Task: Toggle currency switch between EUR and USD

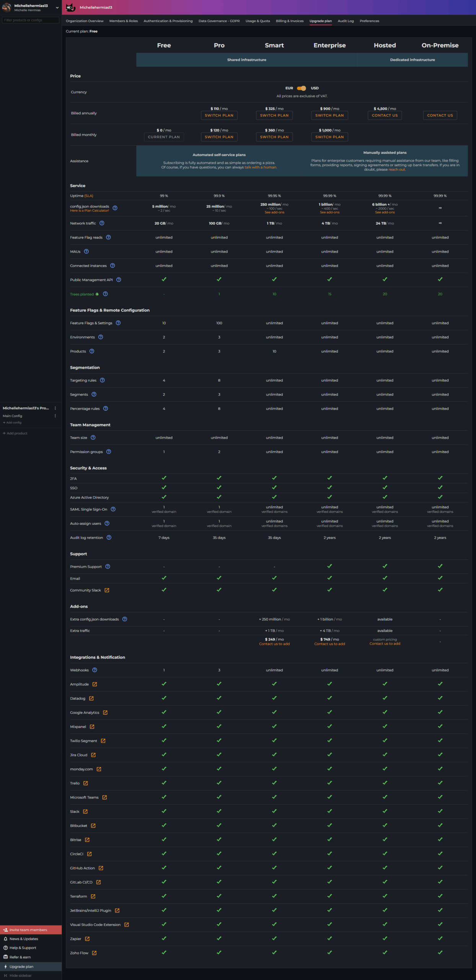Action: tap(302, 88)
